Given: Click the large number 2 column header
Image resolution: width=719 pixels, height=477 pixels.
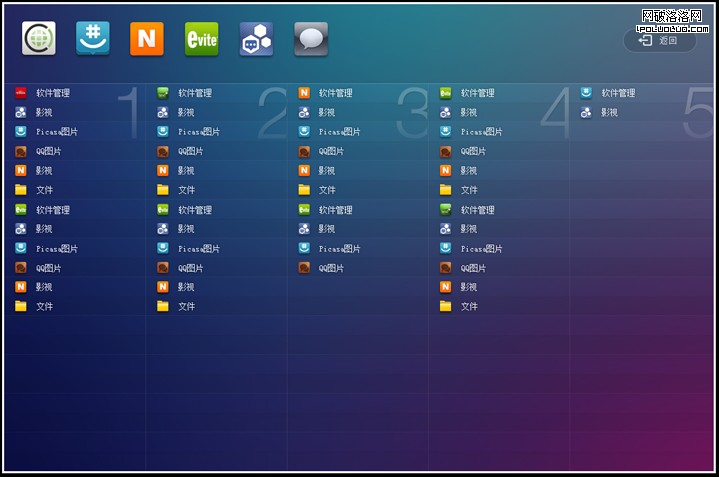Looking at the screenshot, I should coord(272,113).
